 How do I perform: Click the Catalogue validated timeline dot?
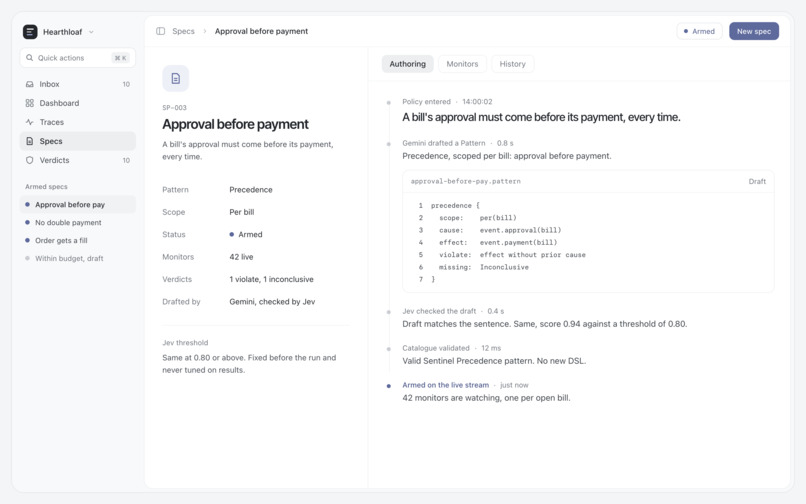click(x=389, y=349)
